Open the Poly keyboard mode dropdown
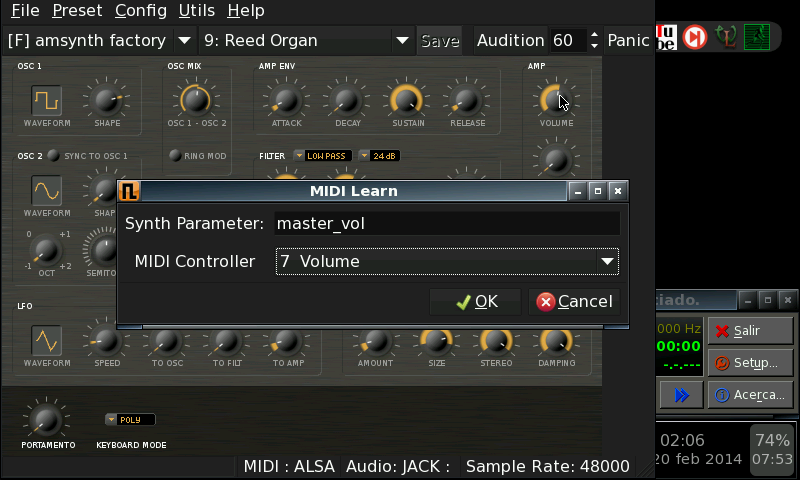The height and width of the screenshot is (480, 800). click(130, 420)
